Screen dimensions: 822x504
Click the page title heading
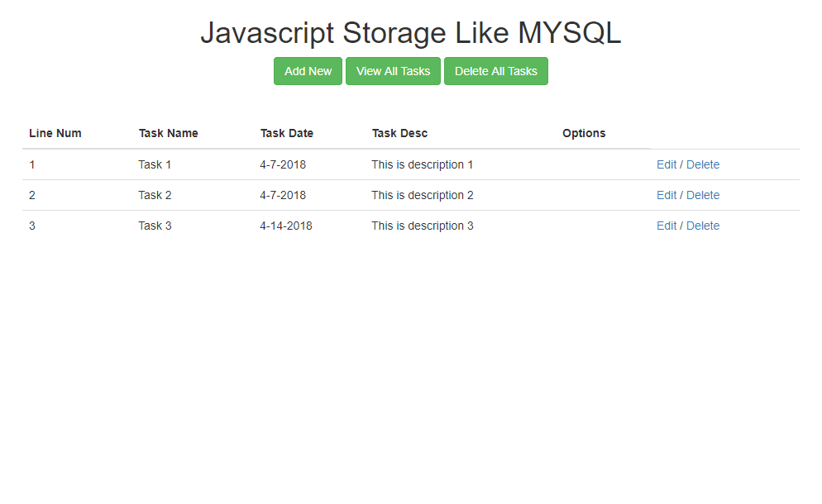click(x=411, y=33)
